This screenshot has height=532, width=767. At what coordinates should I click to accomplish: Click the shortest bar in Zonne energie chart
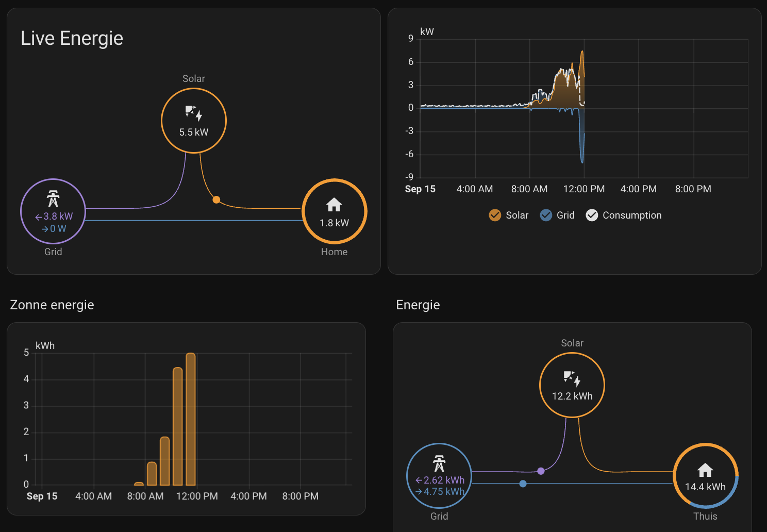(139, 484)
